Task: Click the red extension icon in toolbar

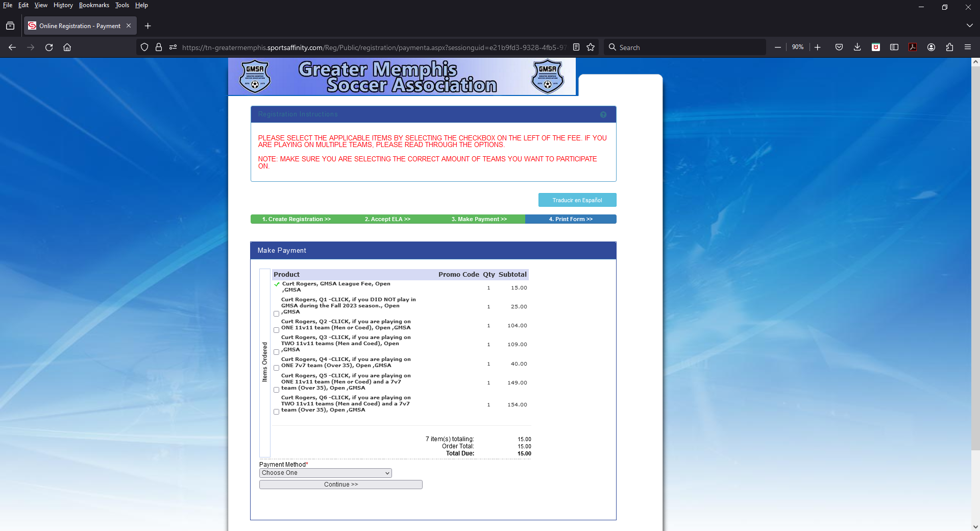Action: (x=876, y=47)
